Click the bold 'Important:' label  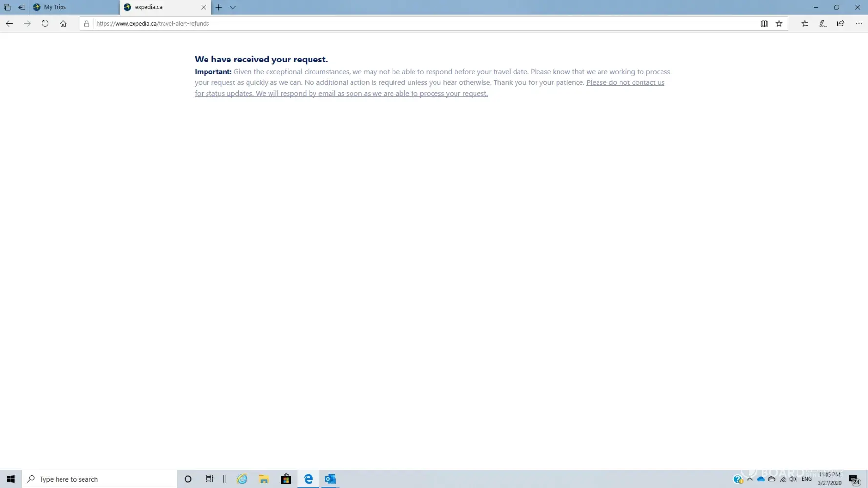pos(213,72)
